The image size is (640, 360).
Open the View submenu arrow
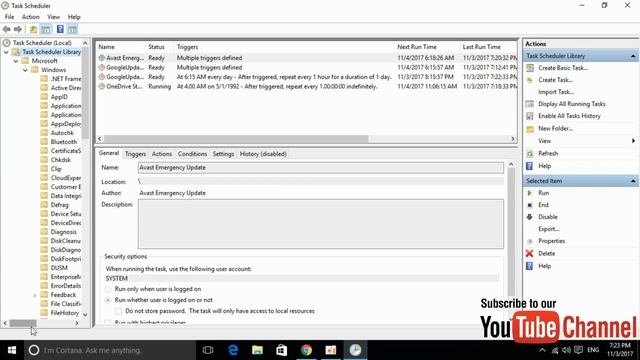(x=633, y=141)
